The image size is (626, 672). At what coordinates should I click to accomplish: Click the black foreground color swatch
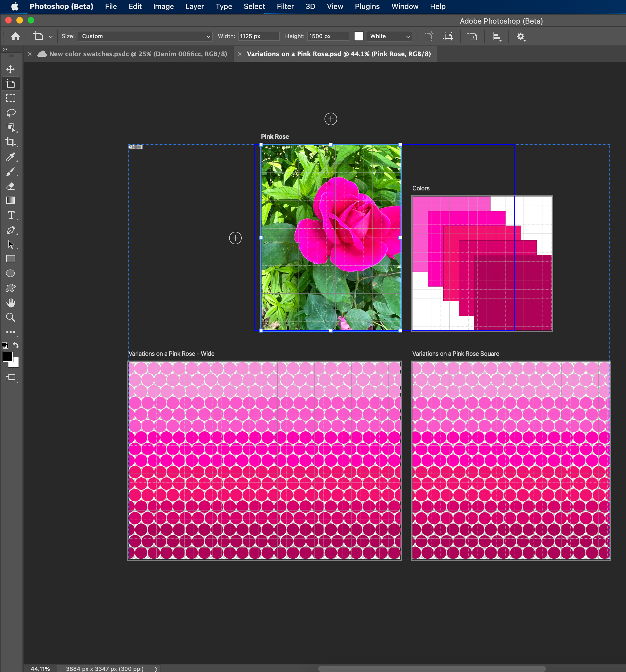(7, 357)
